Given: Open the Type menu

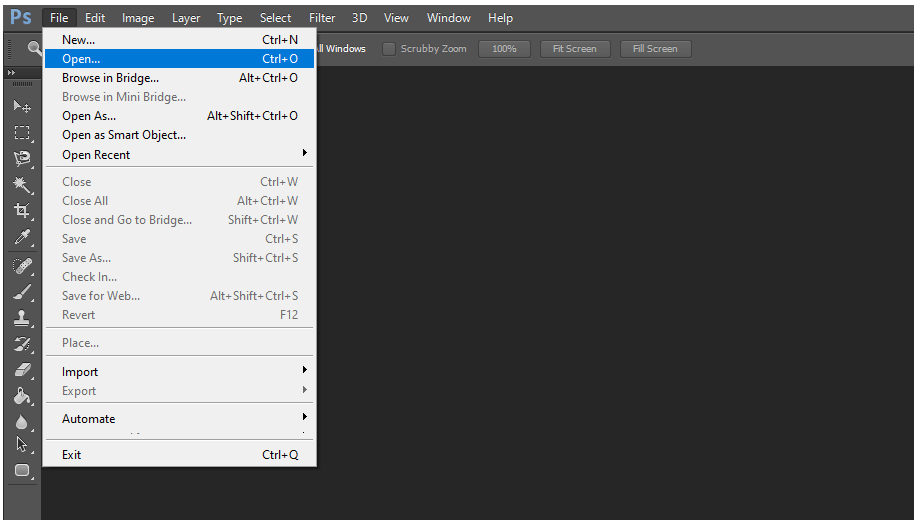Looking at the screenshot, I should 230,18.
